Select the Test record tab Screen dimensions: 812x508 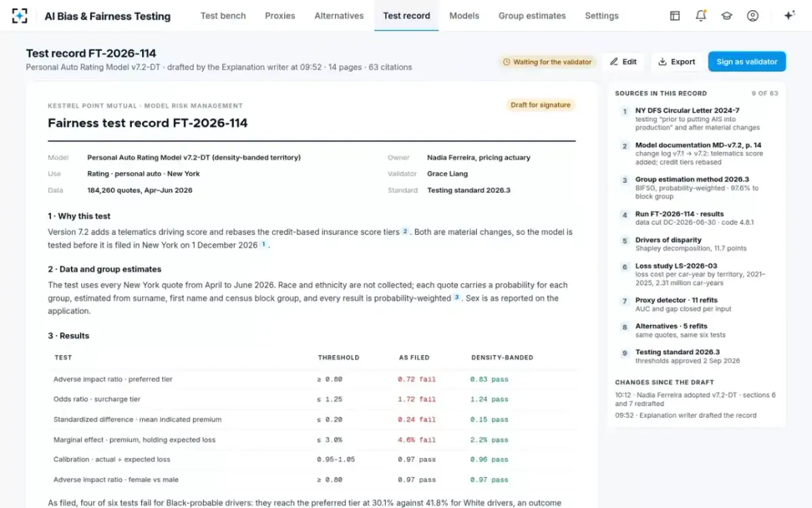407,16
